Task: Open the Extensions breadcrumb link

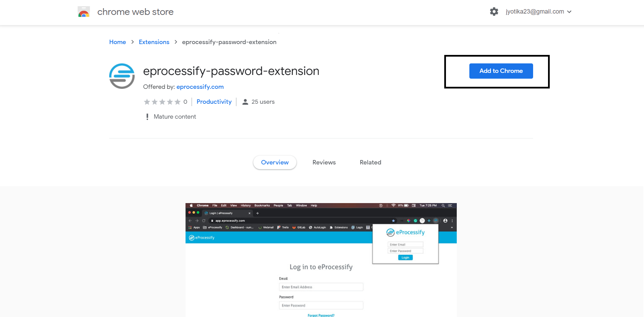Action: [x=154, y=42]
